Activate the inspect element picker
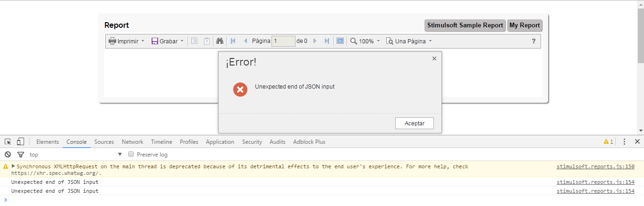The width and height of the screenshot is (644, 206). [8, 141]
